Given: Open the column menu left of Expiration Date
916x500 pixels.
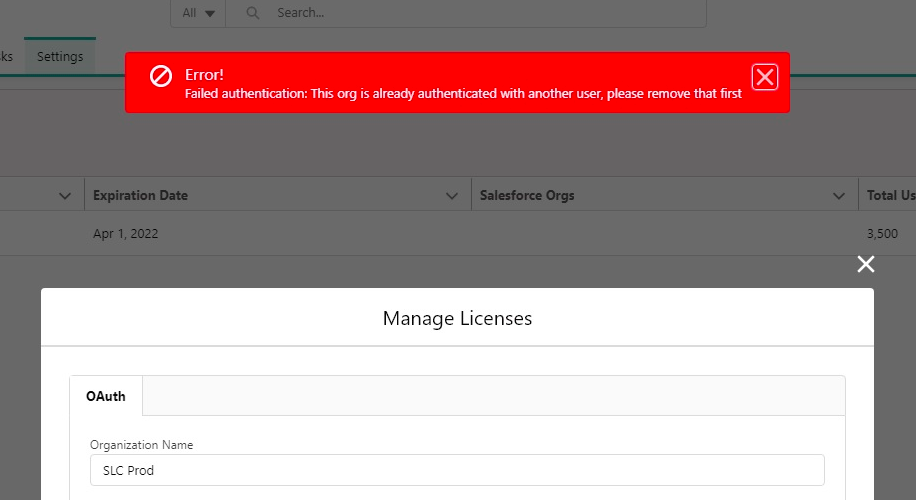Looking at the screenshot, I should pyautogui.click(x=65, y=196).
